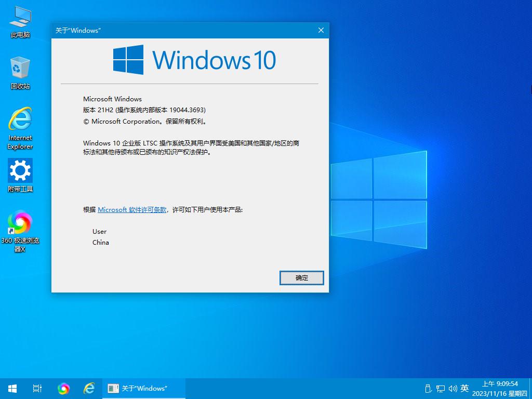Open Task View on the taskbar

tap(37, 389)
